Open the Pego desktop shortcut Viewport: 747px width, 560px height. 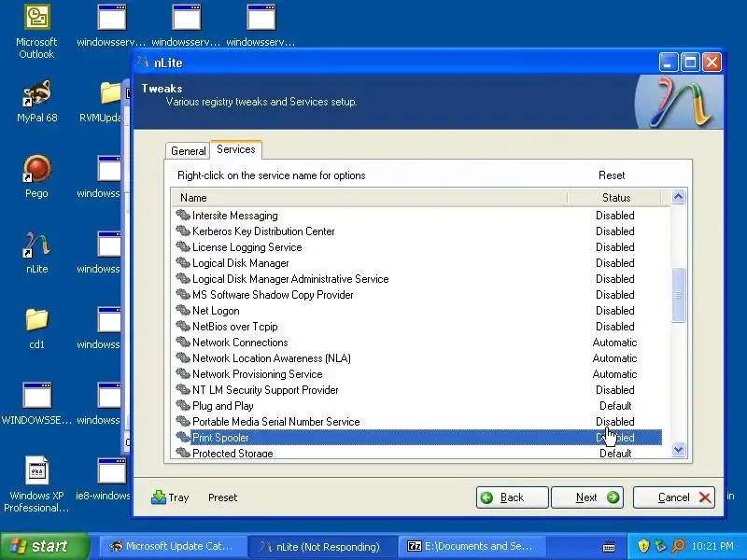click(x=36, y=176)
